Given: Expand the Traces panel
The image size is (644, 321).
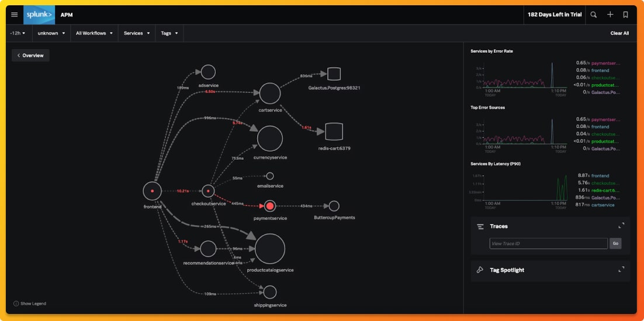Looking at the screenshot, I should [x=621, y=226].
